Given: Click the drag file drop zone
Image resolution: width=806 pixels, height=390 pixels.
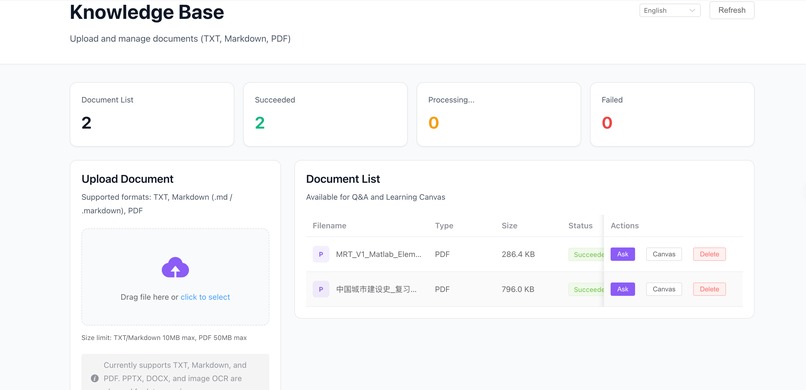Looking at the screenshot, I should click(x=175, y=277).
